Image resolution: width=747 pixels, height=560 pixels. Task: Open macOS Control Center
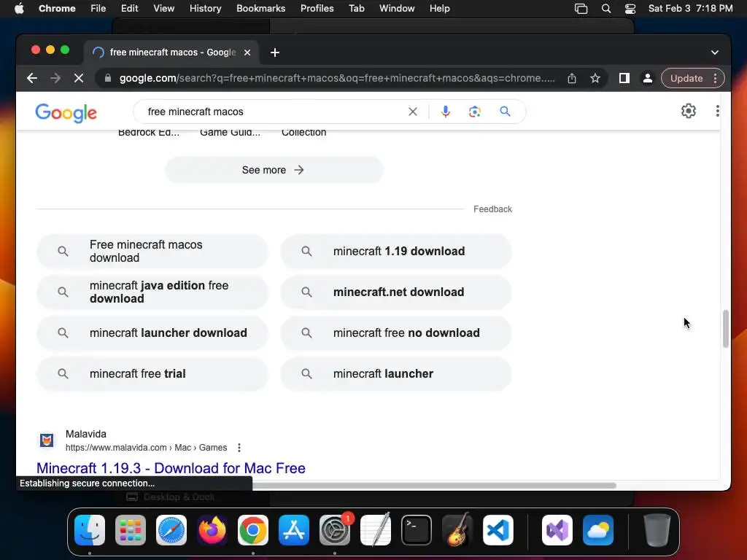click(630, 9)
